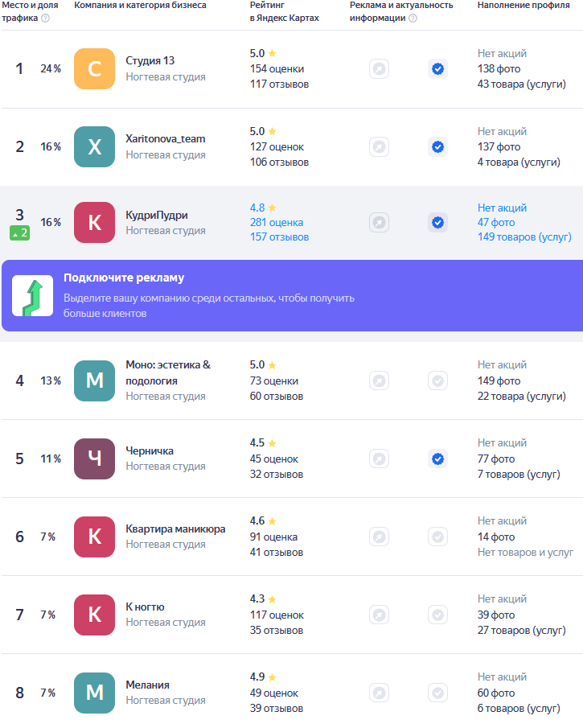
Task: Click 27 товаров (услуг) in К ногтю row
Action: 522,630
